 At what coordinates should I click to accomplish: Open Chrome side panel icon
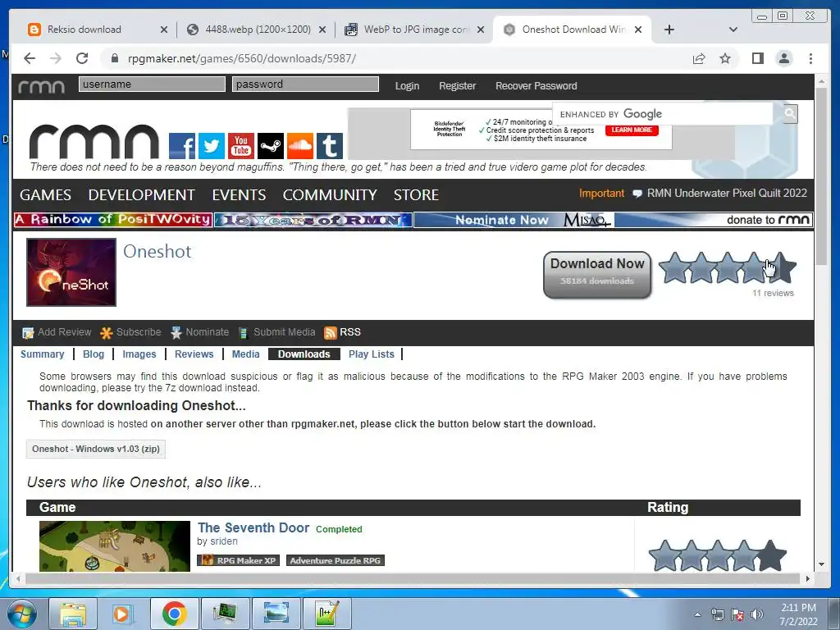(x=757, y=58)
